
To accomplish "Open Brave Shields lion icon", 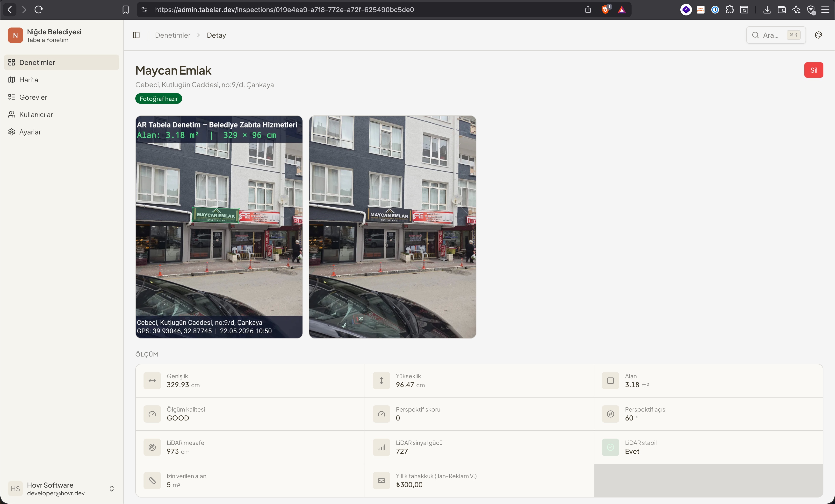I will (x=605, y=9).
